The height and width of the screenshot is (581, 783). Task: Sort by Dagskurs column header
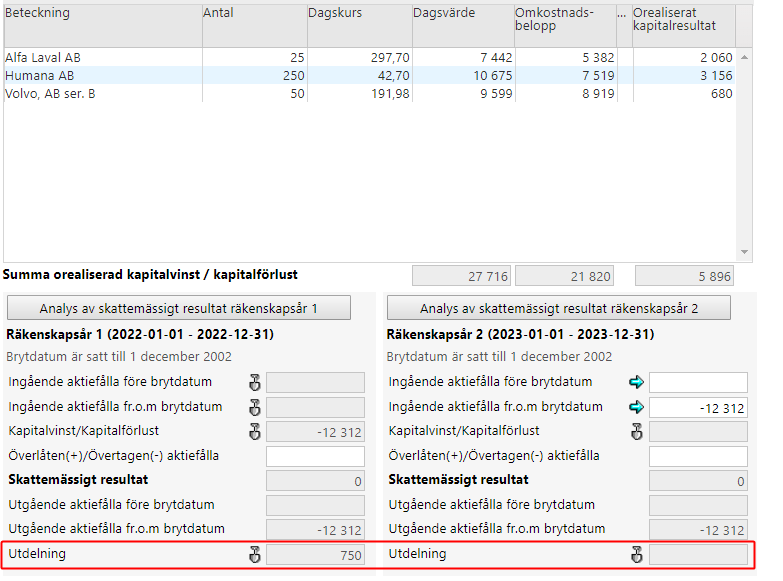360,26
